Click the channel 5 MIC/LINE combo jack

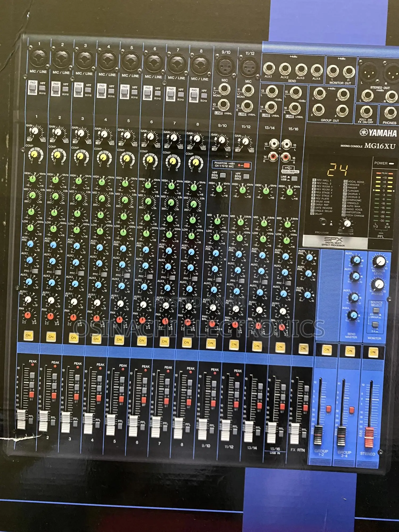click(x=131, y=61)
